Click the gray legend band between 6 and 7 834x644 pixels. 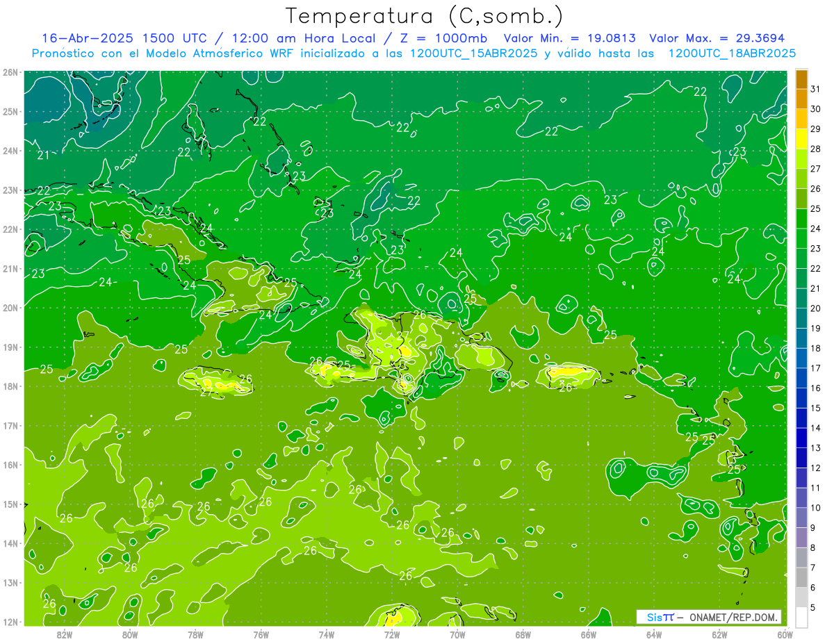pyautogui.click(x=801, y=577)
